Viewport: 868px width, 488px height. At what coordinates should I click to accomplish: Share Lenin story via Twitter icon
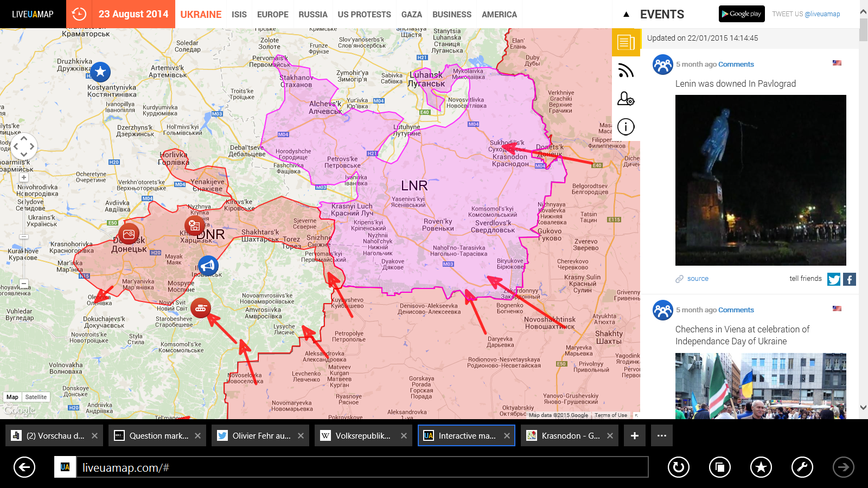point(834,279)
